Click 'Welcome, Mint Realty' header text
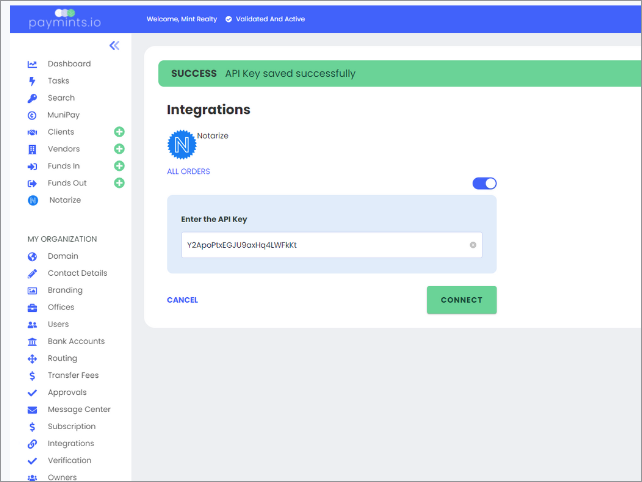The height and width of the screenshot is (482, 642). pyautogui.click(x=182, y=19)
